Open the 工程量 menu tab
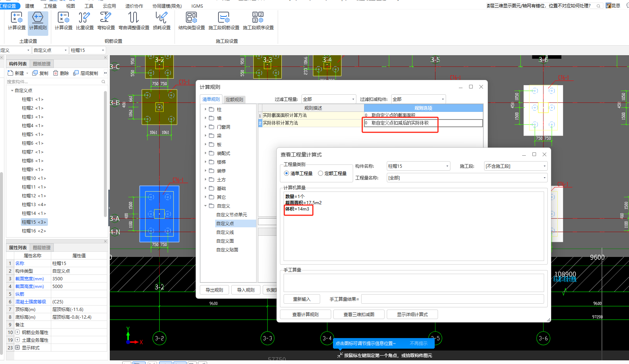The width and height of the screenshot is (629, 364). pos(50,6)
